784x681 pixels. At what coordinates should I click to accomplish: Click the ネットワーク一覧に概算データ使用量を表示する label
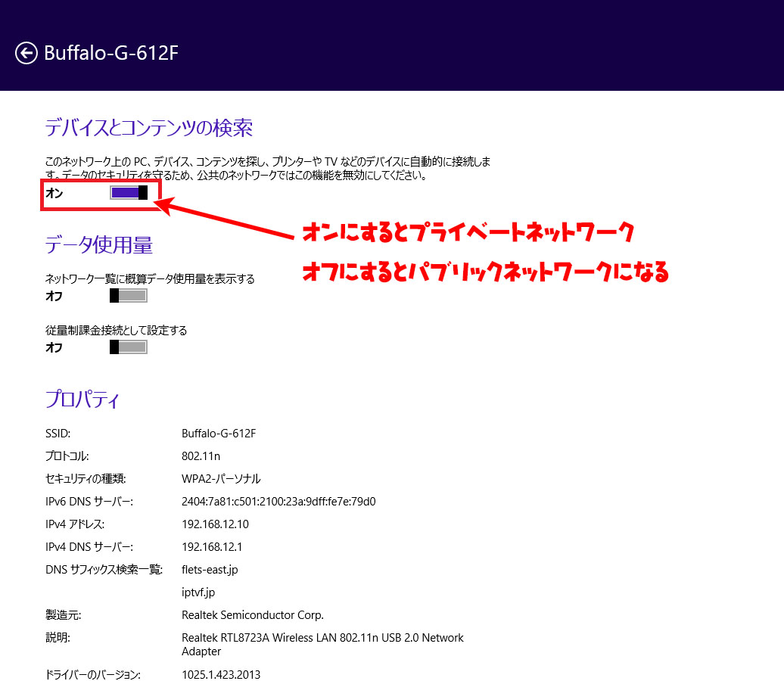(x=150, y=279)
